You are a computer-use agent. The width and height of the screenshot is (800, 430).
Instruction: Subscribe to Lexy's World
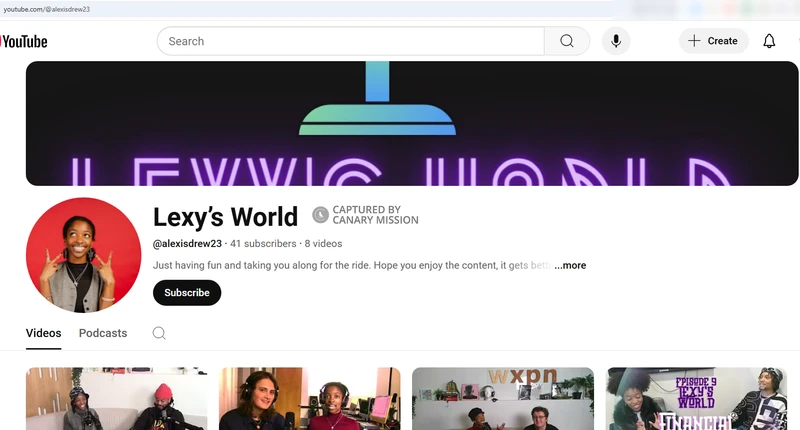(x=187, y=293)
